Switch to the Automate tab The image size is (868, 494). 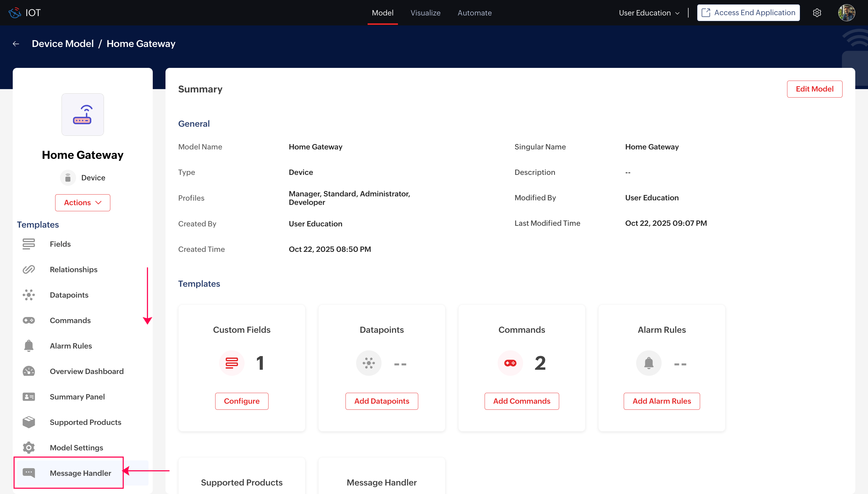[474, 13]
